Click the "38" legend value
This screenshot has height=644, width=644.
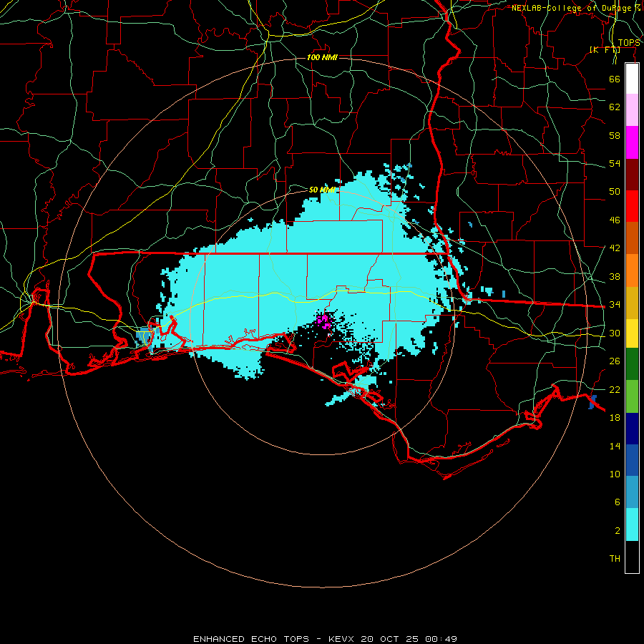[x=615, y=276]
